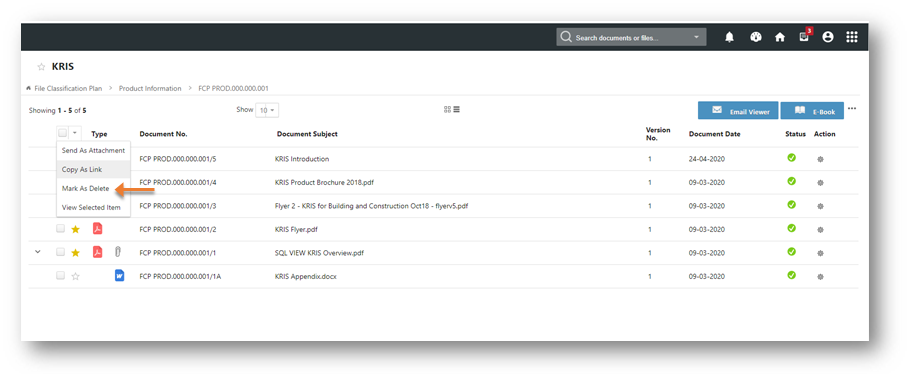
Task: Open inbox icon with red badge 3
Action: [804, 36]
